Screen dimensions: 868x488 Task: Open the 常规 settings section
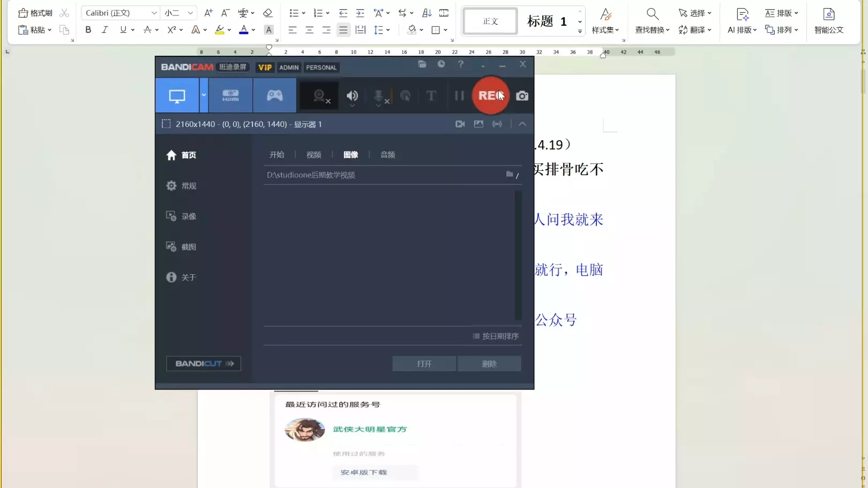coord(182,186)
